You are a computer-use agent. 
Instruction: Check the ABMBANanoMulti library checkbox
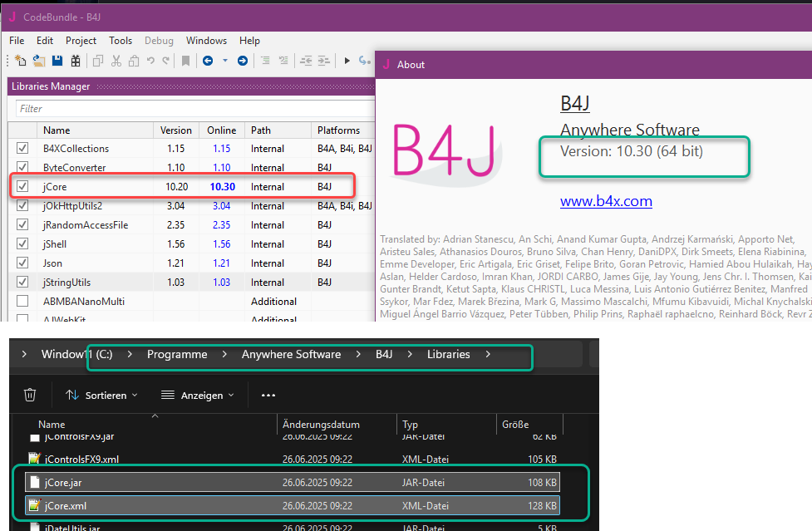pyautogui.click(x=22, y=301)
